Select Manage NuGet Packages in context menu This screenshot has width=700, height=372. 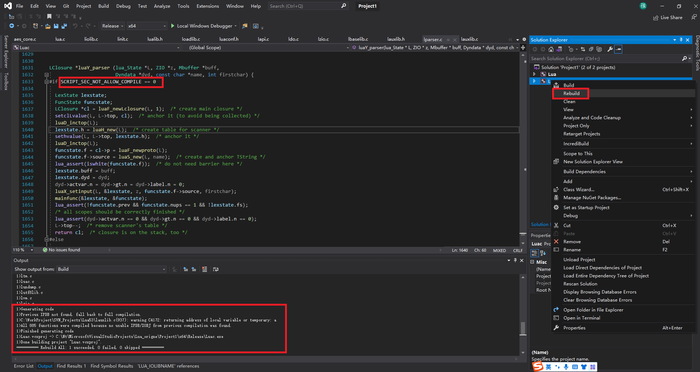click(592, 198)
